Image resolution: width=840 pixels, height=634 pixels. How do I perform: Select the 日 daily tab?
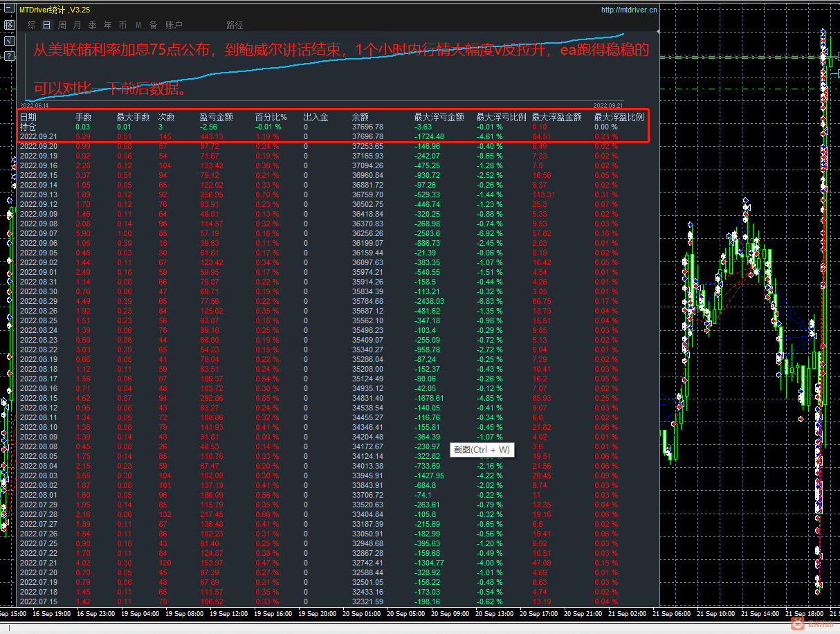[46, 25]
